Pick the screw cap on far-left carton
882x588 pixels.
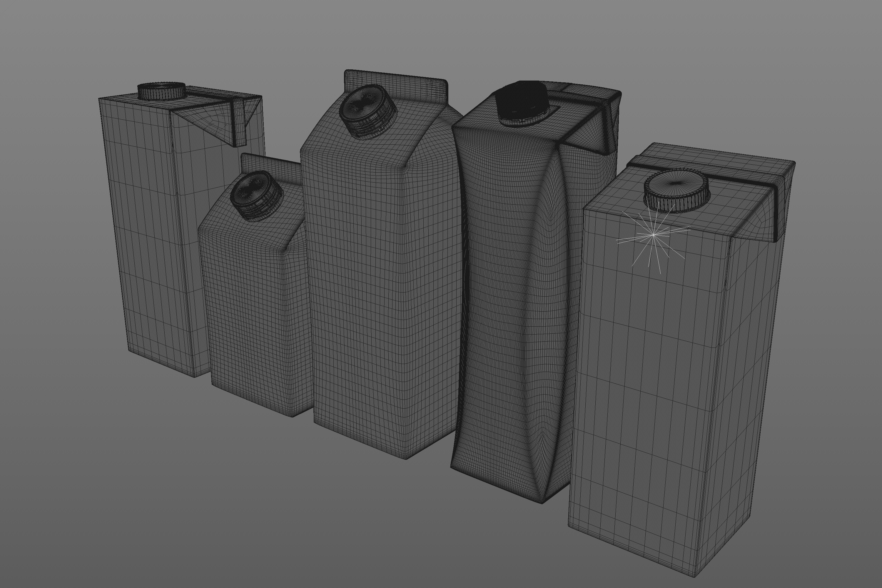(x=162, y=91)
